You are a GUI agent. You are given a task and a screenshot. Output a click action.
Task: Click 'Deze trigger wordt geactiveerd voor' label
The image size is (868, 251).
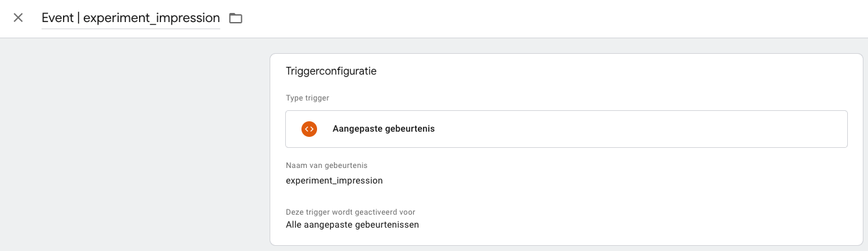[x=350, y=212]
